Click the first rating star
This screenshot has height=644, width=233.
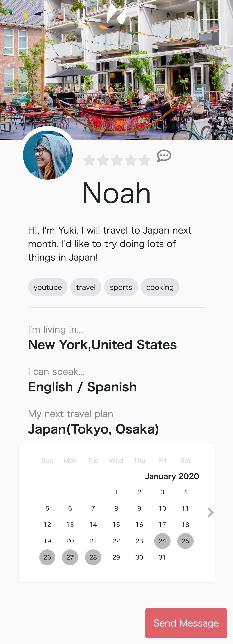tap(89, 160)
